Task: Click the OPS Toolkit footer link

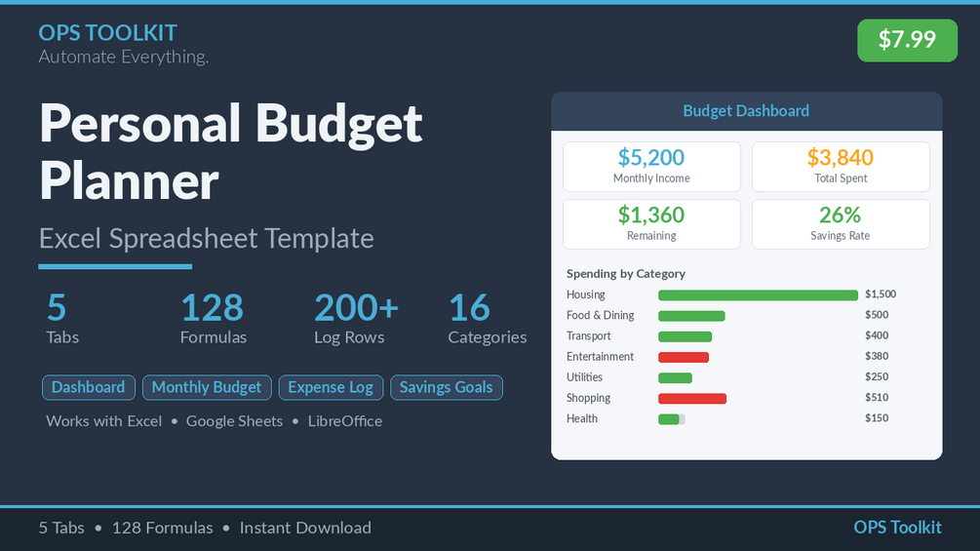Action: [897, 528]
